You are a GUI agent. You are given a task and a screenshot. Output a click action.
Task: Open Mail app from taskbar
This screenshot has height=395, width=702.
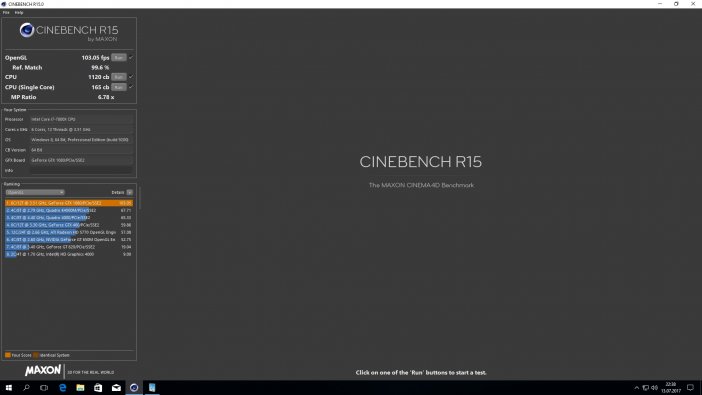(x=116, y=388)
